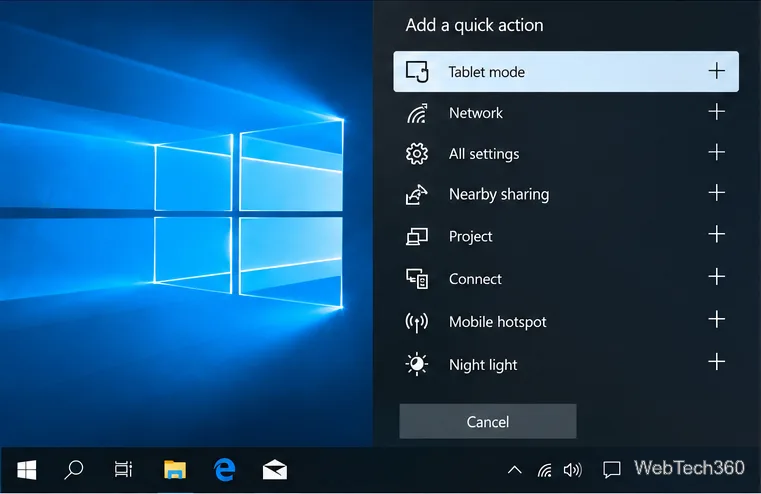Add Mobile hotspot via plus button

716,319
